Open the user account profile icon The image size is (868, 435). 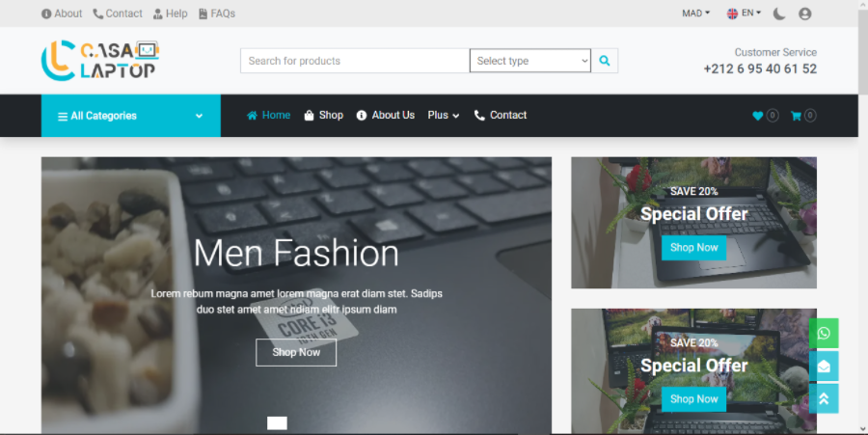(x=805, y=14)
